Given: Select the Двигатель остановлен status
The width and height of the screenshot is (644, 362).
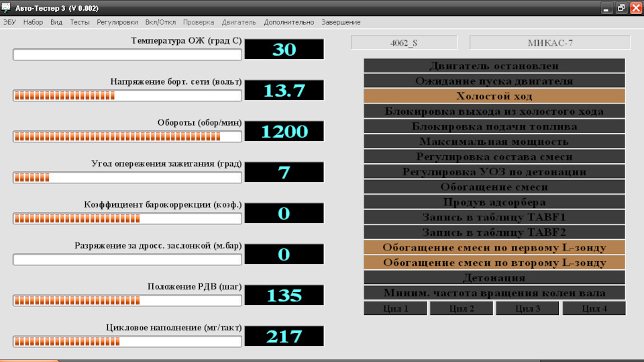Looking at the screenshot, I should coord(494,66).
